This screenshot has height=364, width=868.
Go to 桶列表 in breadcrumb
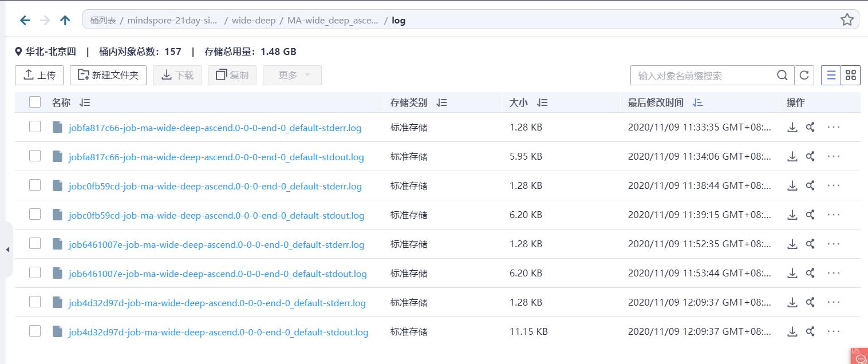coord(103,21)
